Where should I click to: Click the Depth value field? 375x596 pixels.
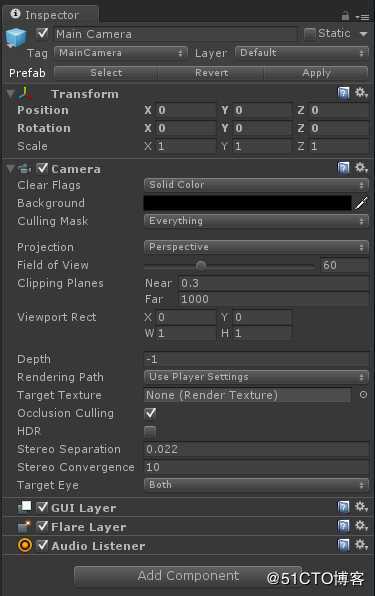coord(256,359)
